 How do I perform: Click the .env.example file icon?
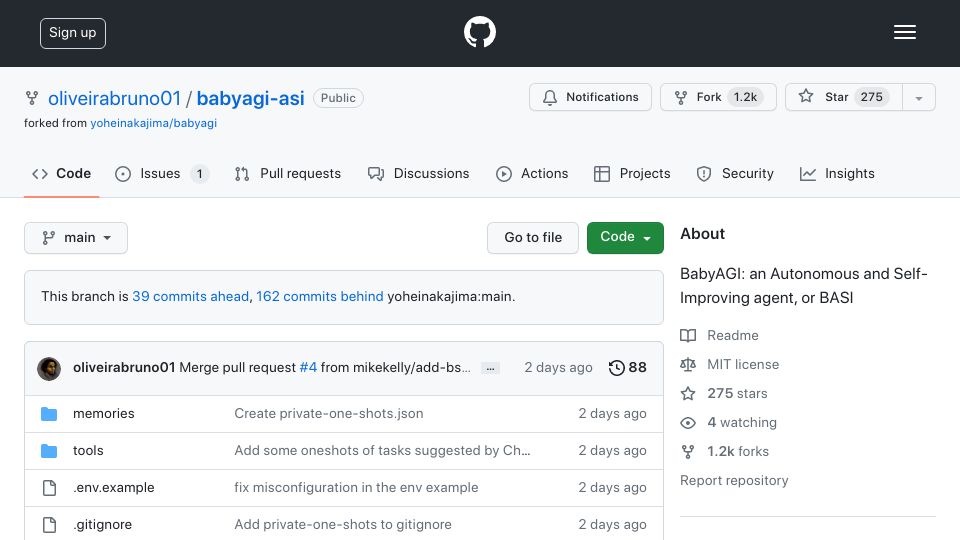pos(49,488)
